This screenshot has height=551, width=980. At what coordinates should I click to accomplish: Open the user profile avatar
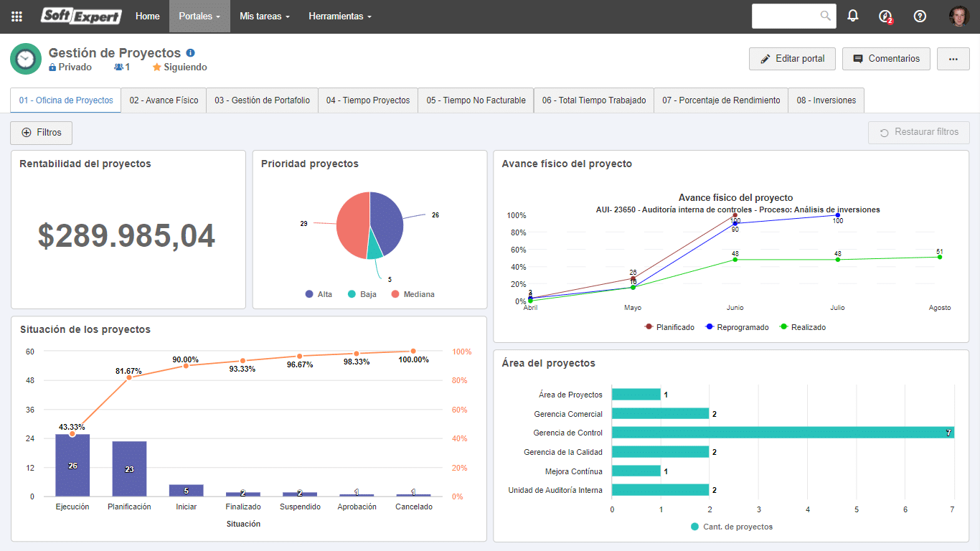click(x=959, y=16)
